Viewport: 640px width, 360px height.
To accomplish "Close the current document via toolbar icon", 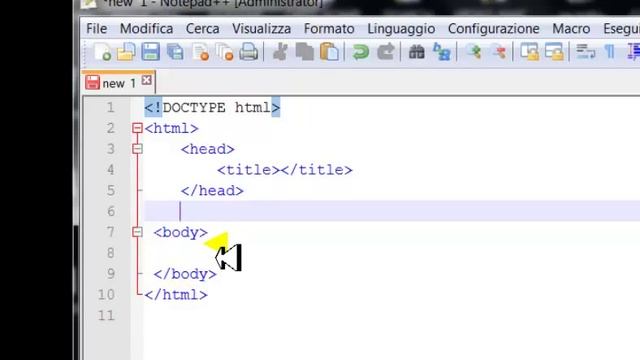I will pos(200,53).
